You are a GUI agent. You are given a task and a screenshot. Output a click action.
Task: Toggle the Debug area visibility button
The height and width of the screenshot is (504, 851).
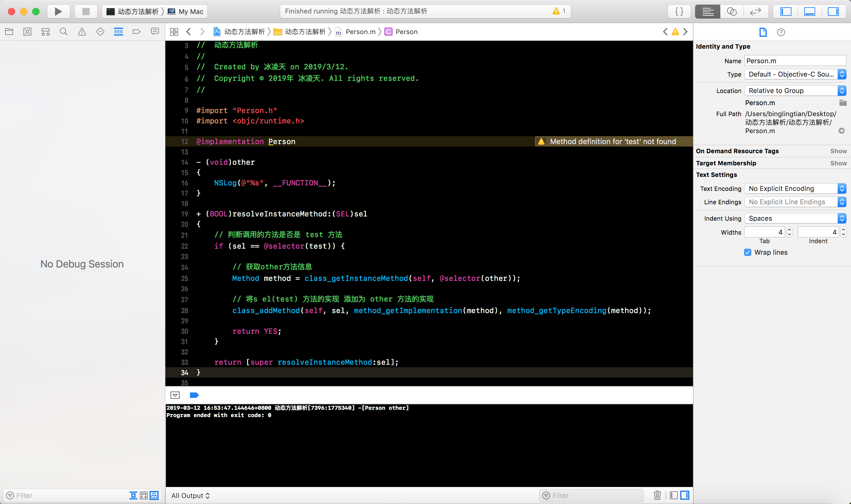point(810,12)
